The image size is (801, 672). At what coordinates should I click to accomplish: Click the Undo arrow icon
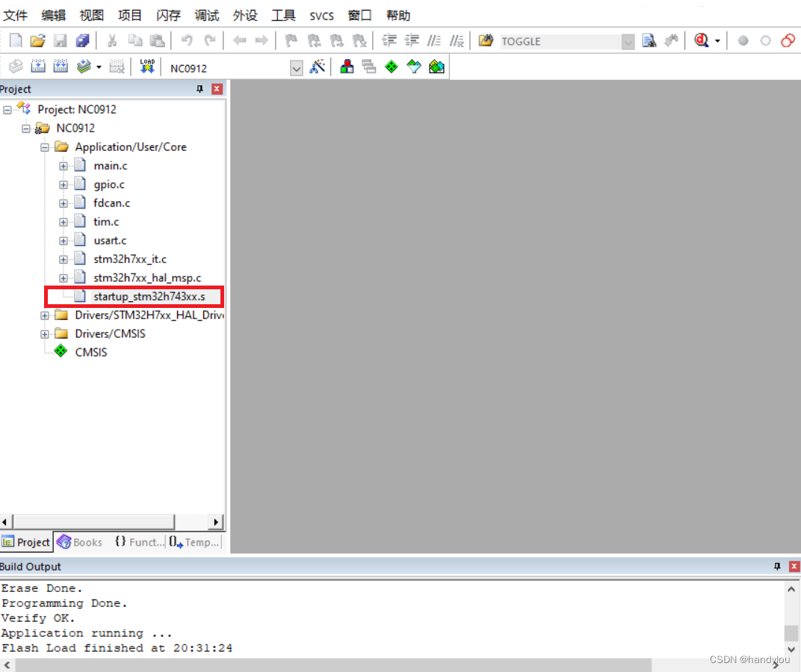click(187, 41)
